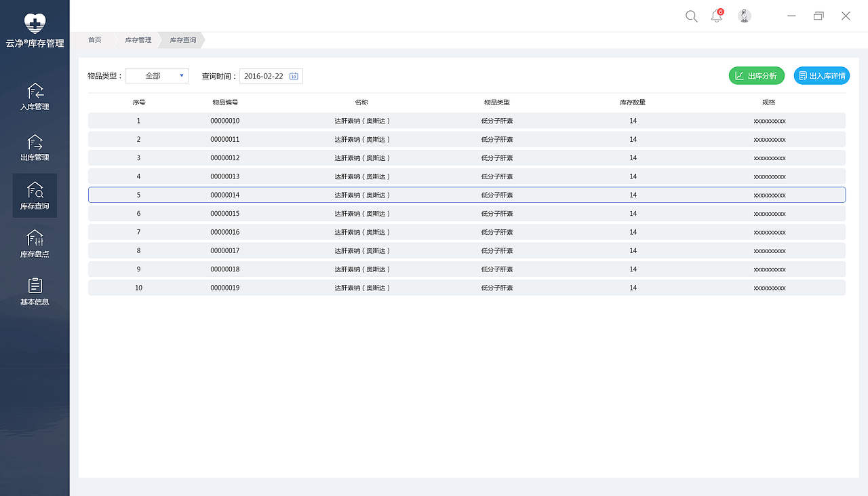Select row with code 00000017
The image size is (868, 496).
tap(467, 250)
